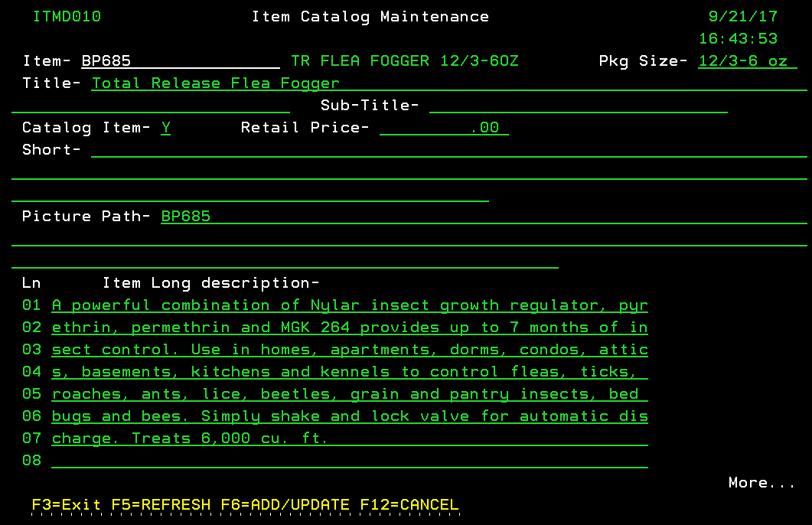Click the Picture Path field BP685

coord(482,217)
